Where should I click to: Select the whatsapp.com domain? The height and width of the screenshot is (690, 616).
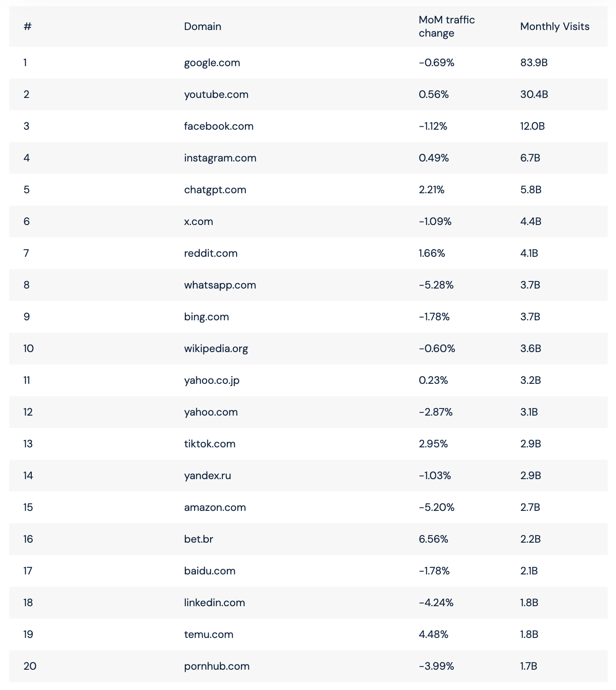point(220,285)
